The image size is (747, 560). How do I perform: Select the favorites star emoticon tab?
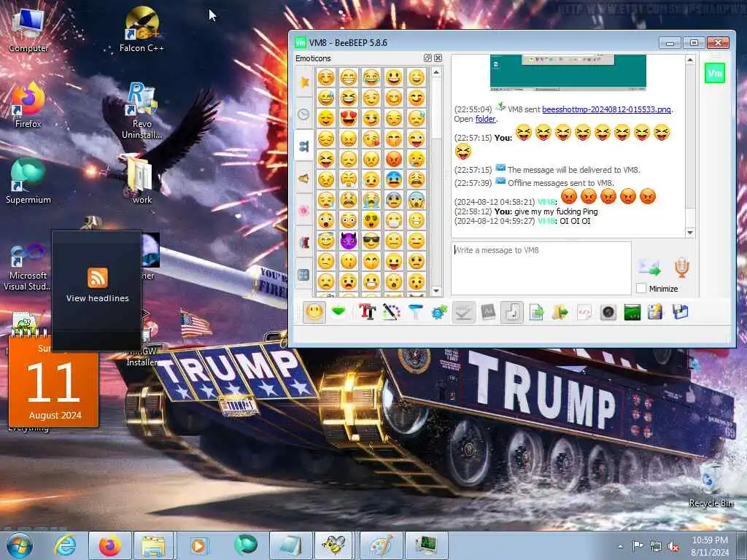tap(304, 82)
